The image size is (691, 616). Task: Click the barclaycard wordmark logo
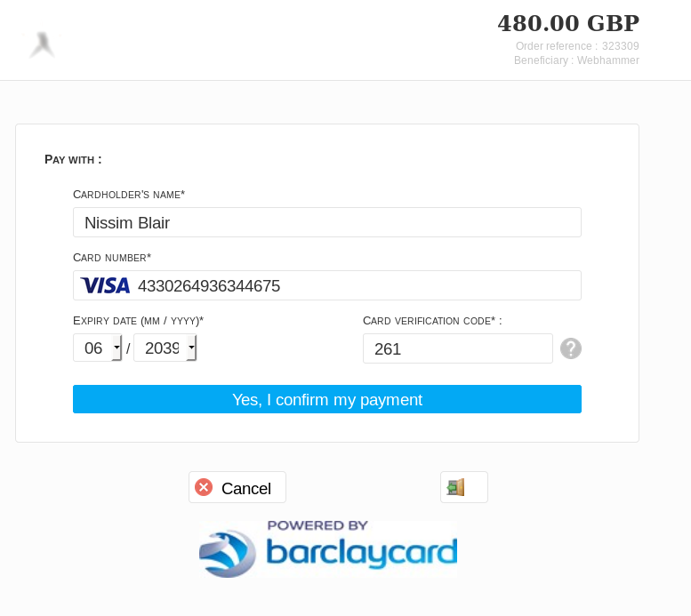(x=362, y=552)
